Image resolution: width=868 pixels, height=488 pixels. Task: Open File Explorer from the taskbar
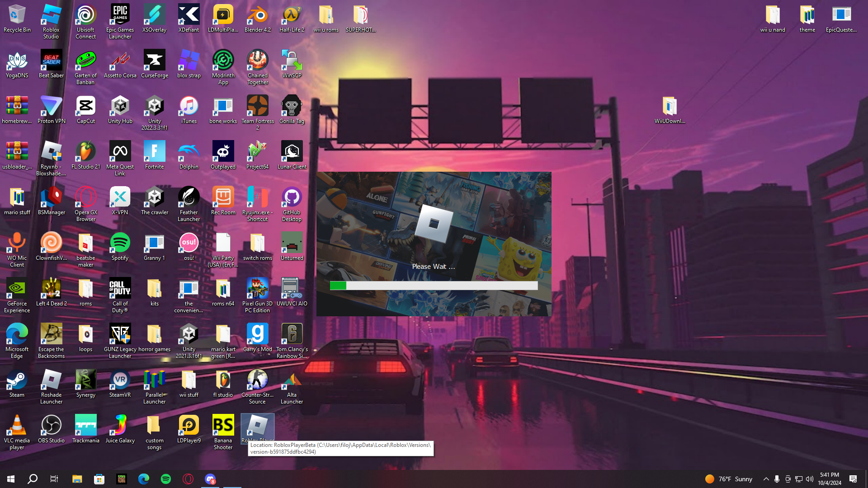tap(77, 479)
